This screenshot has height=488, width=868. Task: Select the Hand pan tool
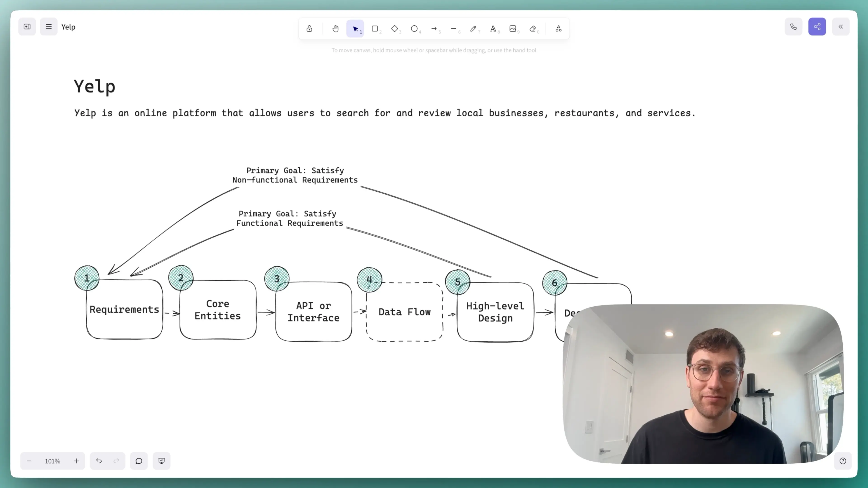(x=335, y=29)
